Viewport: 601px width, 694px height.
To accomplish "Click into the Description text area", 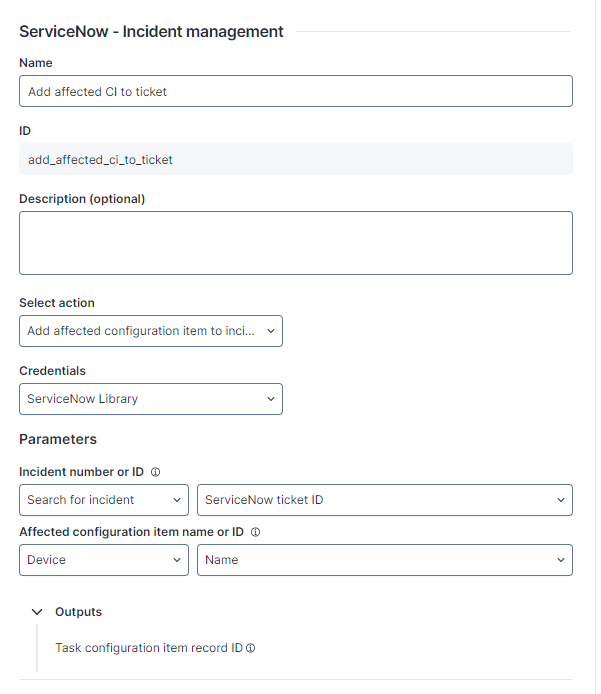I will [x=296, y=243].
